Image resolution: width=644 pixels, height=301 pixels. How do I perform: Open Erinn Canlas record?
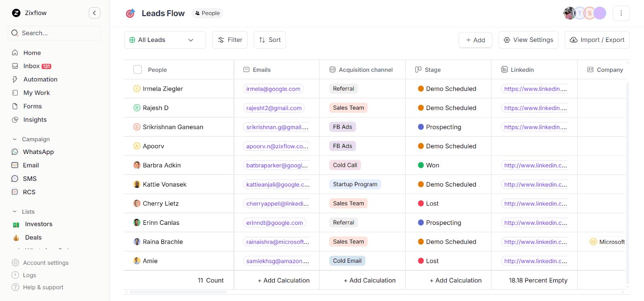pyautogui.click(x=161, y=222)
